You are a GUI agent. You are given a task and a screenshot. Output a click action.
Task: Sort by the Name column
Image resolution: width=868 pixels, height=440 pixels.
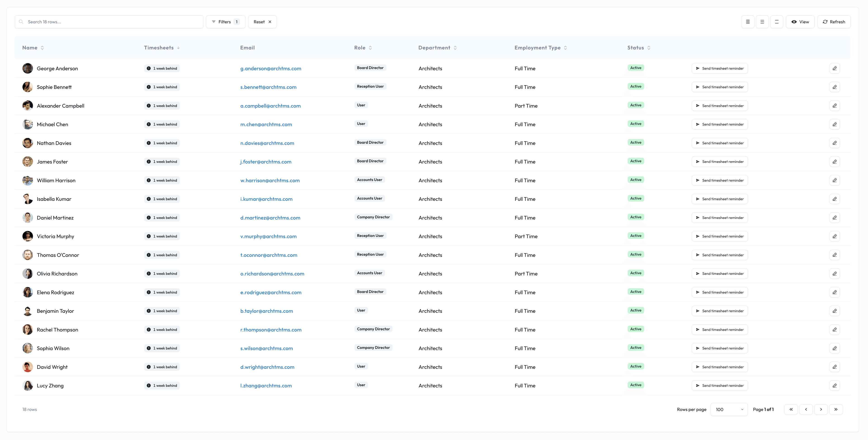click(33, 48)
